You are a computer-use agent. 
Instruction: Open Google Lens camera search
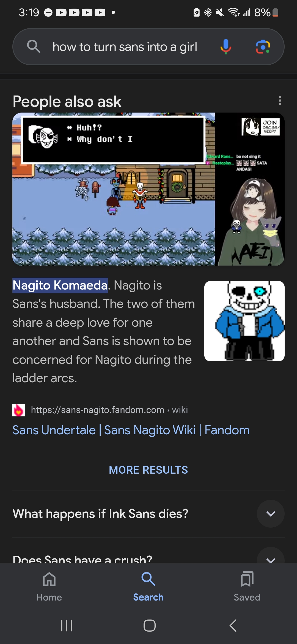(263, 47)
